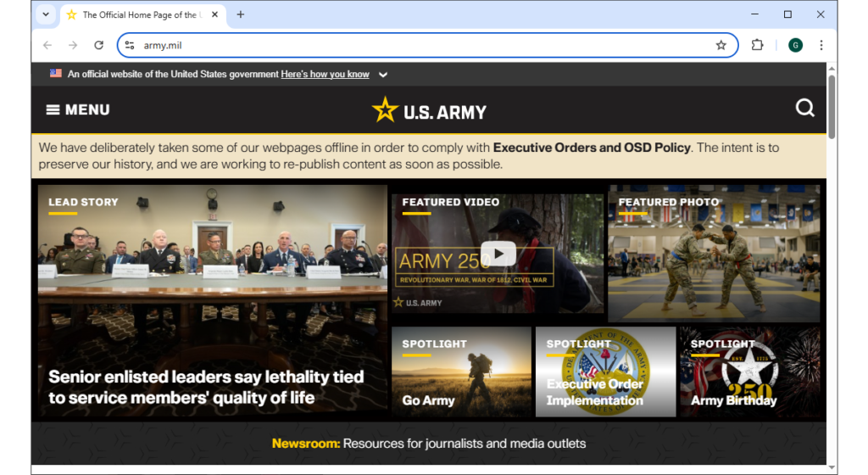Image resolution: width=868 pixels, height=475 pixels.
Task: Open headline about senior enlisted leaders
Action: 206,387
